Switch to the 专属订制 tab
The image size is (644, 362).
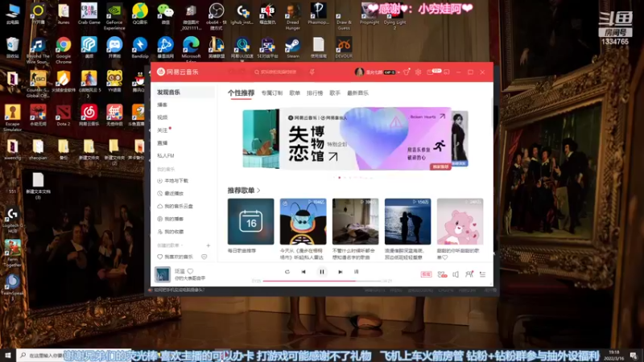click(272, 93)
